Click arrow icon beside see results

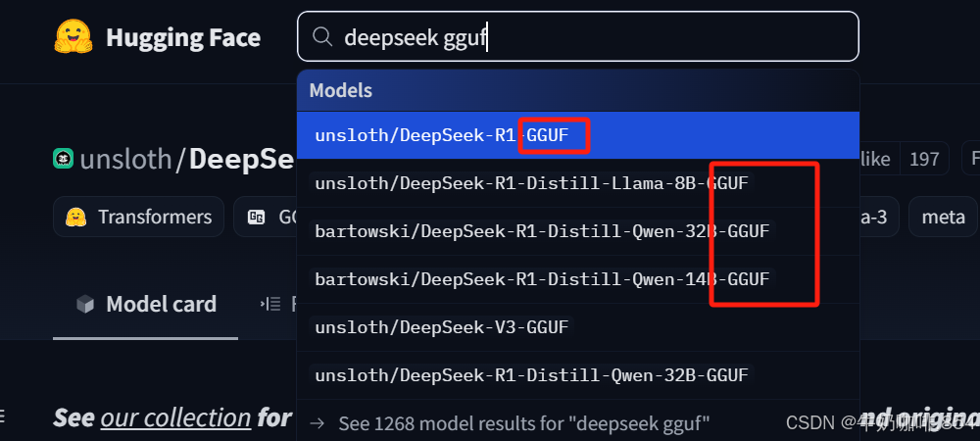point(318,424)
